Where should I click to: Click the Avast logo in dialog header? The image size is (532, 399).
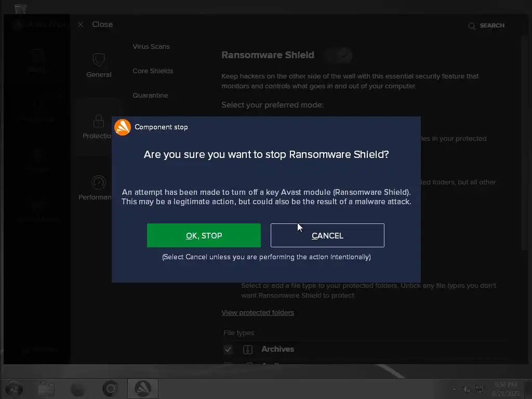[123, 127]
